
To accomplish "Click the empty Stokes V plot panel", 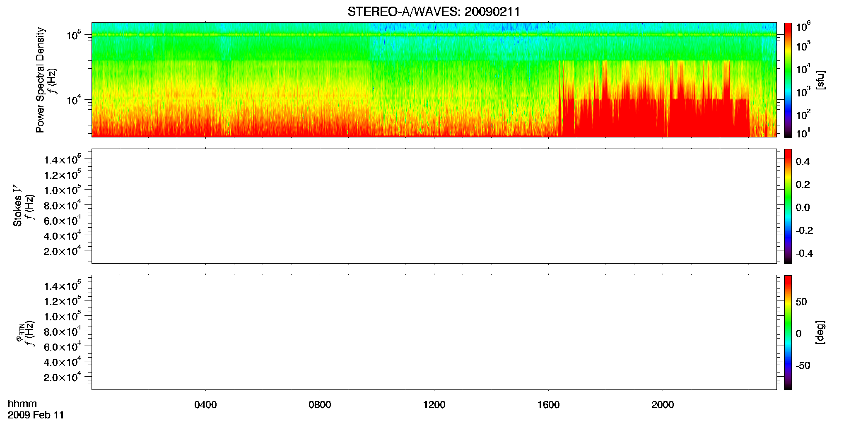I will (434, 206).
